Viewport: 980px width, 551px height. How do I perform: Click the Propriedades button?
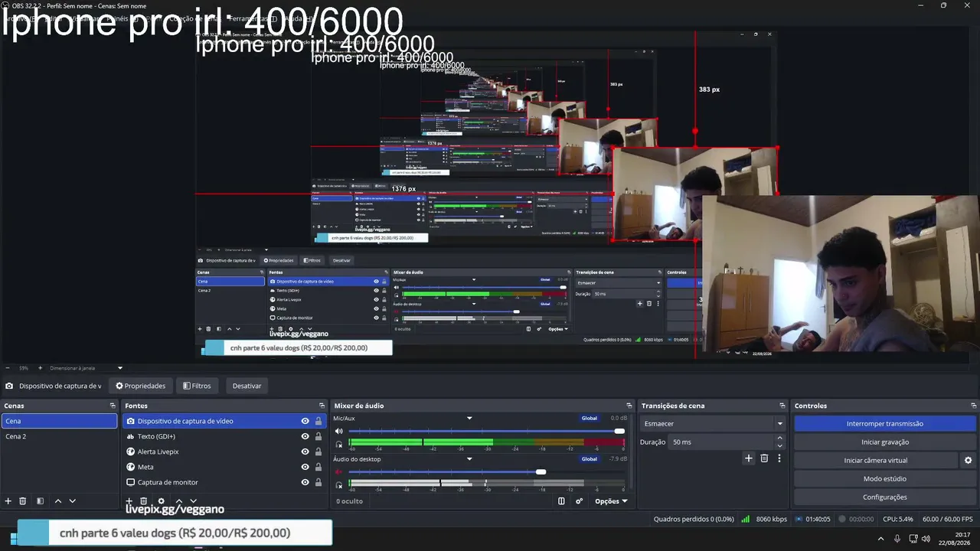141,386
